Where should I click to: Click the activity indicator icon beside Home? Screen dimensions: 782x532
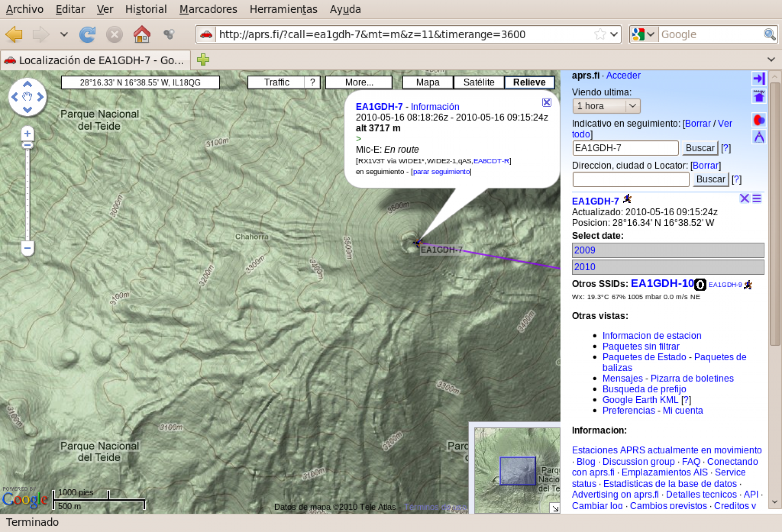169,34
